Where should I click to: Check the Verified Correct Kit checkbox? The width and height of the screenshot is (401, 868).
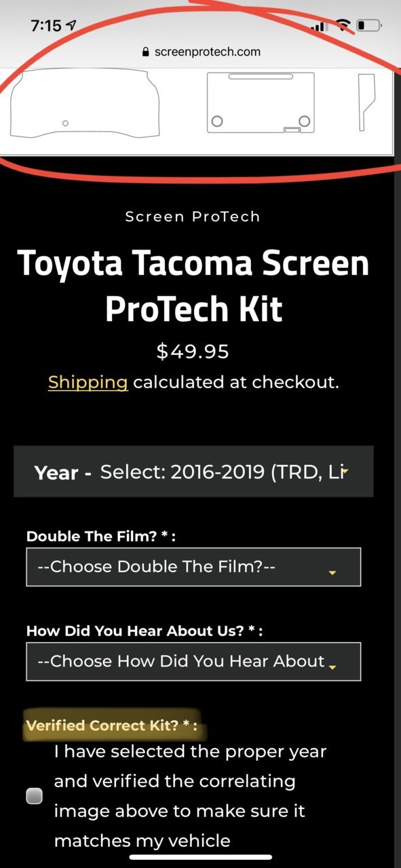tap(34, 796)
